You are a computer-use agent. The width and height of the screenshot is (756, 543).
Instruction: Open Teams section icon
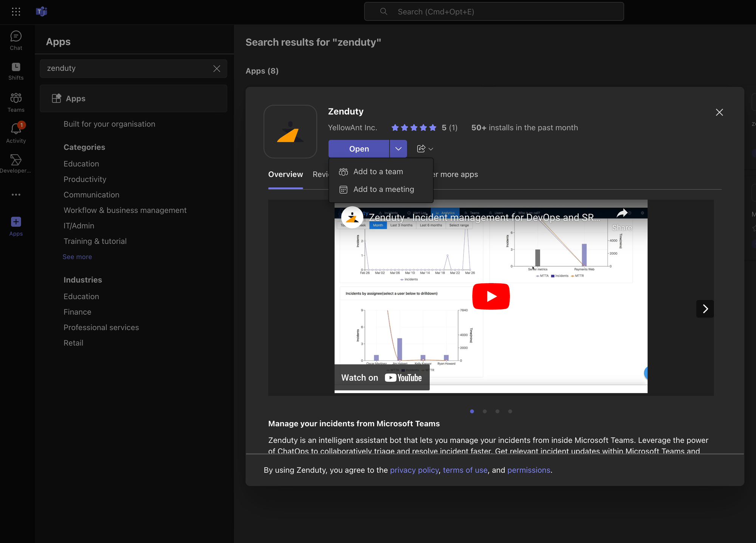click(16, 102)
